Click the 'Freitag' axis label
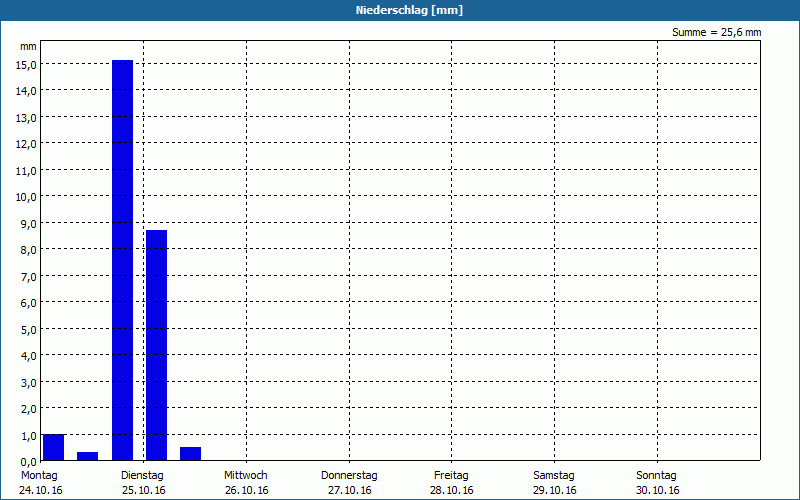Image resolution: width=800 pixels, height=500 pixels. coord(451,475)
